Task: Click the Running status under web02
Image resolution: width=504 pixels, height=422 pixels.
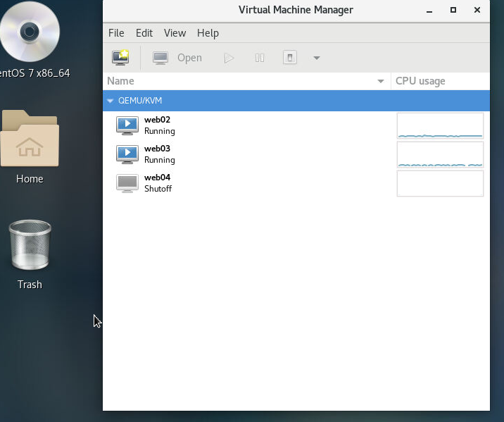Action: pyautogui.click(x=159, y=131)
